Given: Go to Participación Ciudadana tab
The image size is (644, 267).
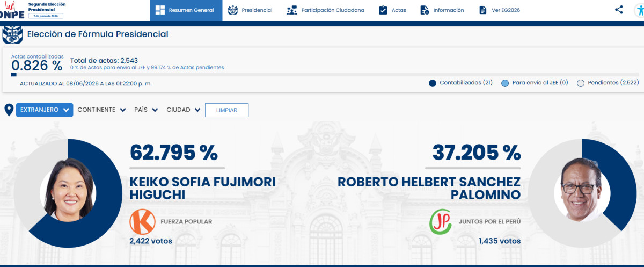Looking at the screenshot, I should point(325,10).
